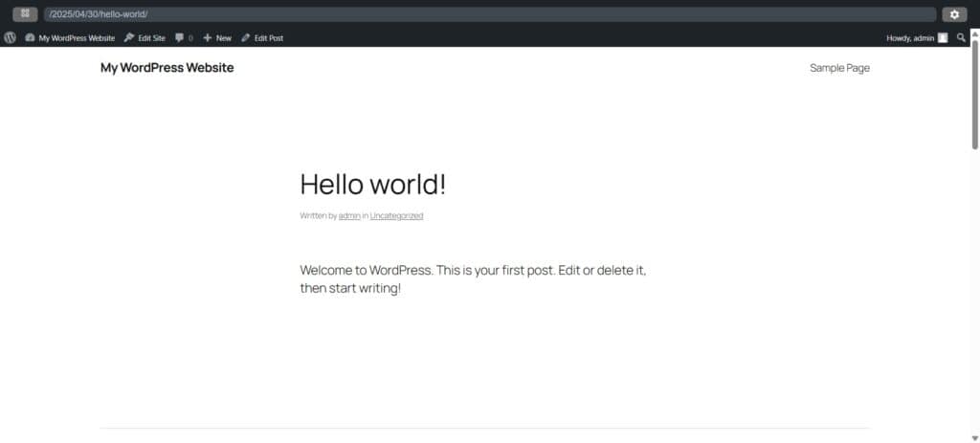Click the admin author link
This screenshot has height=443, width=980.
pyautogui.click(x=349, y=216)
